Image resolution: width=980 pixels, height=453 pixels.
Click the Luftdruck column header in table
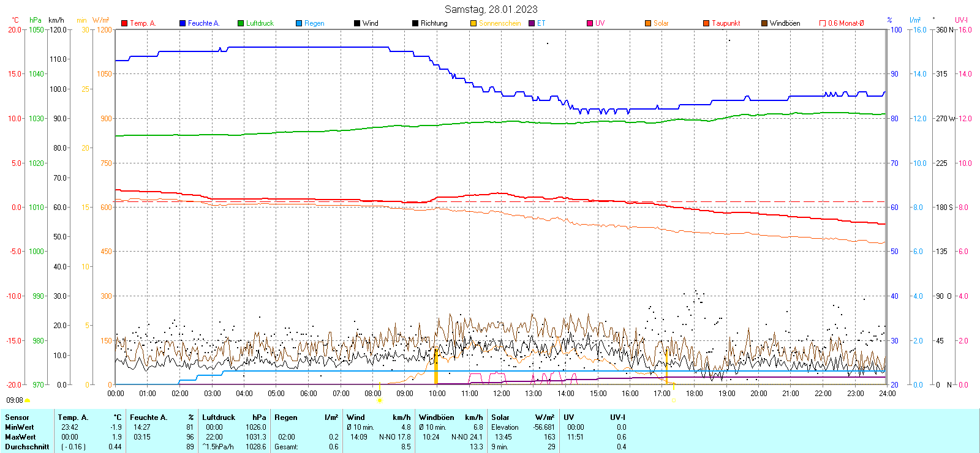219,417
